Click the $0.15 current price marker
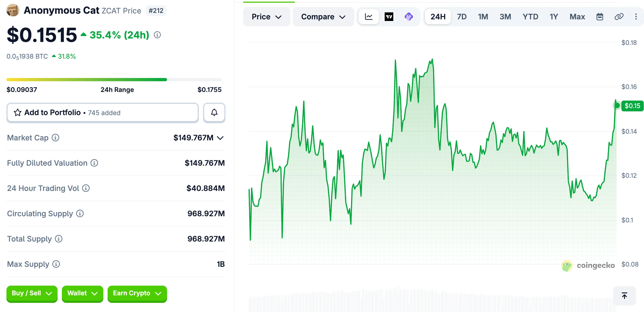Viewport: 644px width, 312px height. 632,106
